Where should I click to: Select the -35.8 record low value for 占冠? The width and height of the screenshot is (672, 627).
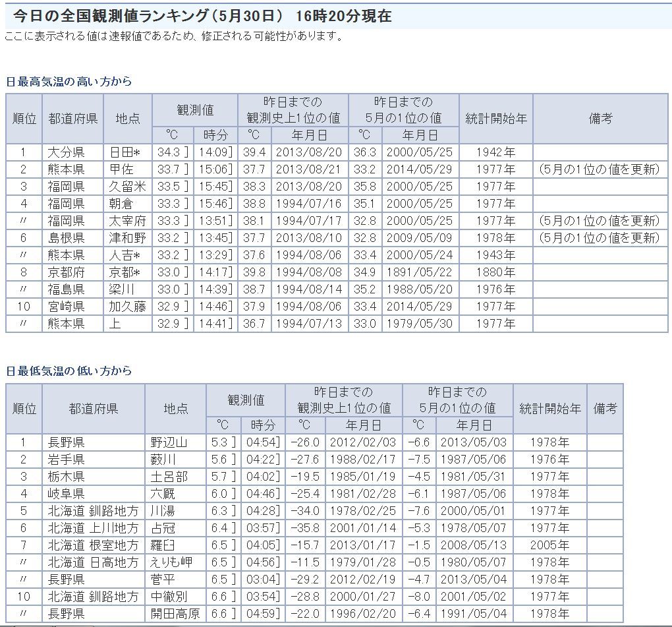(x=304, y=528)
